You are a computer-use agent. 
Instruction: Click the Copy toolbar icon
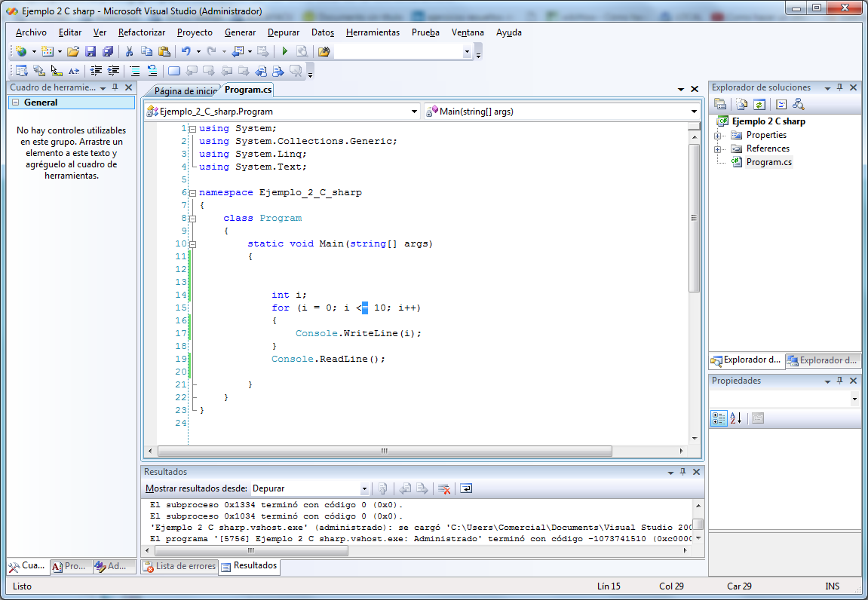(147, 51)
